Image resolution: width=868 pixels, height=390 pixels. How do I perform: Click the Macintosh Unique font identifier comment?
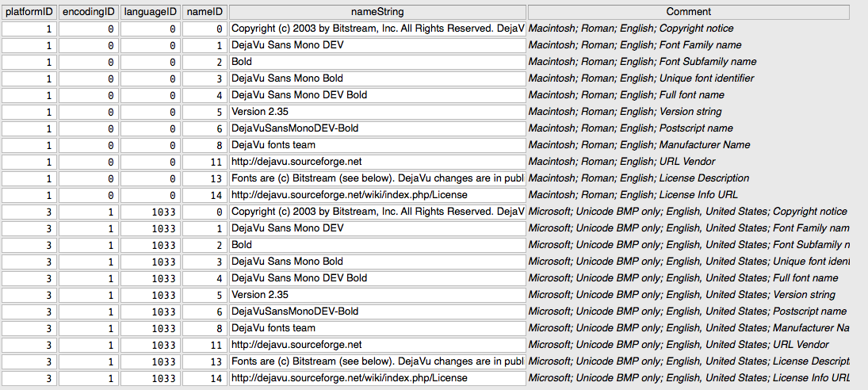[x=688, y=78]
